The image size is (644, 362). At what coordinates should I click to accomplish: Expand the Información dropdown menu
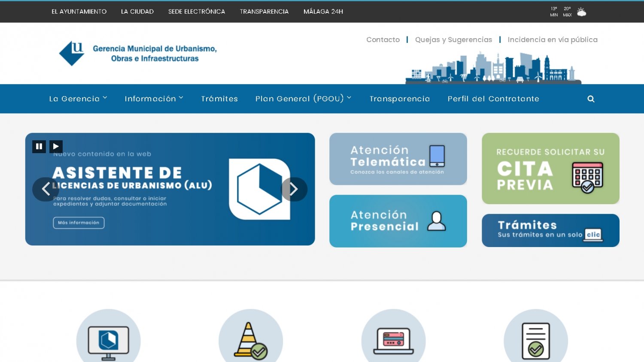coord(154,99)
